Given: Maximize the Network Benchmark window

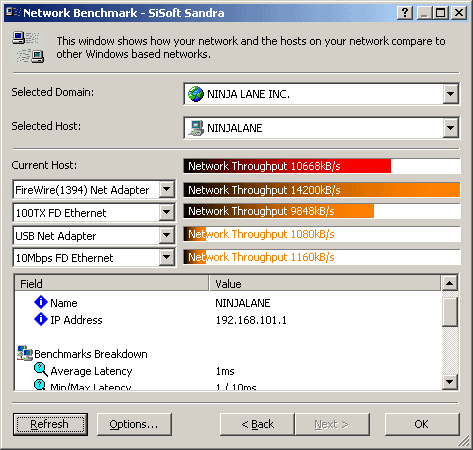Looking at the screenshot, I should tap(441, 13).
